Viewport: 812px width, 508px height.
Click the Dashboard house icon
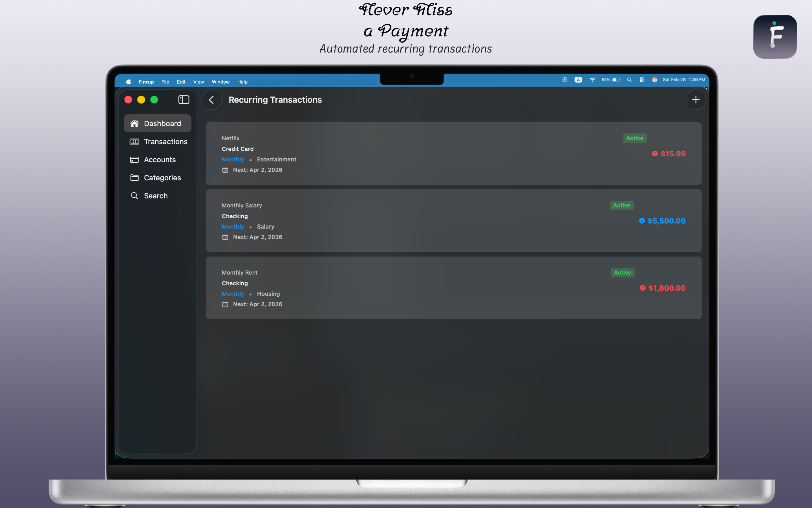pos(134,123)
